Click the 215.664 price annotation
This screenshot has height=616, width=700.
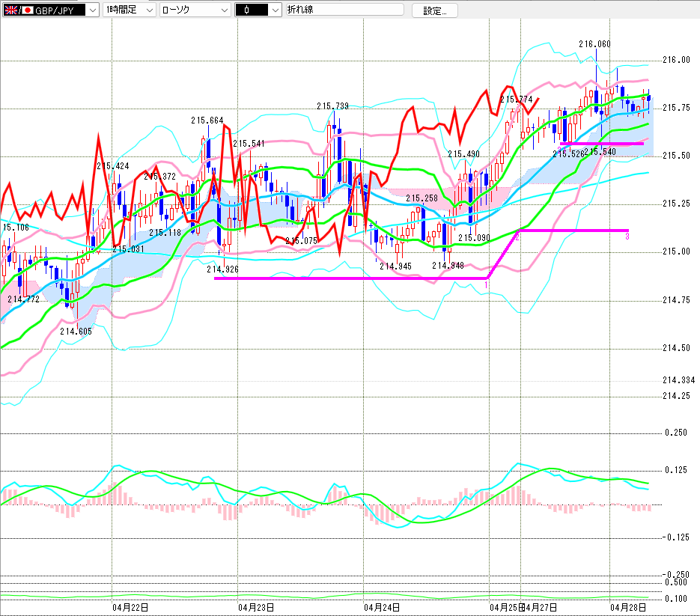[x=207, y=121]
